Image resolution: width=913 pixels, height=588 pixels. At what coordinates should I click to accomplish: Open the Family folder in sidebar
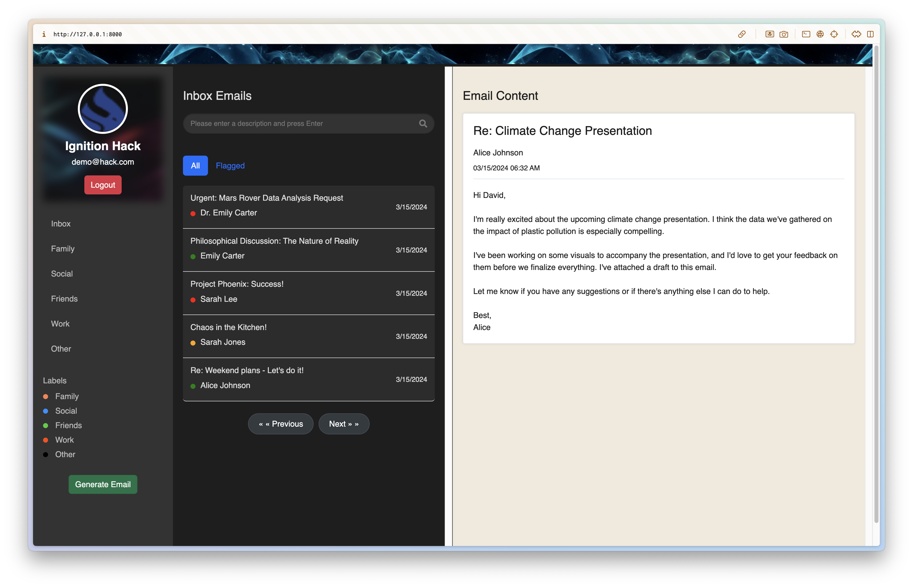[63, 248]
